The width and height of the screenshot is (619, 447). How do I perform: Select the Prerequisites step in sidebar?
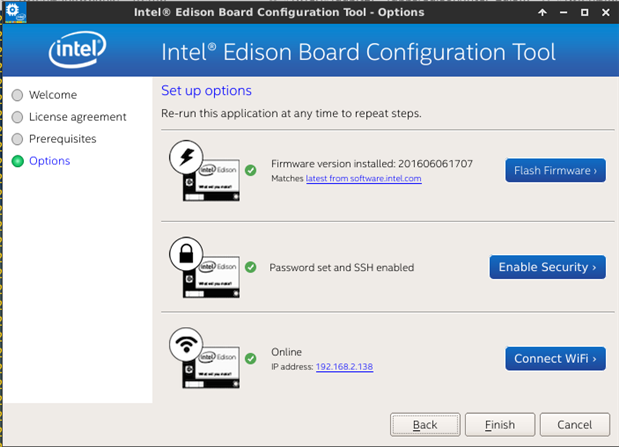click(62, 139)
